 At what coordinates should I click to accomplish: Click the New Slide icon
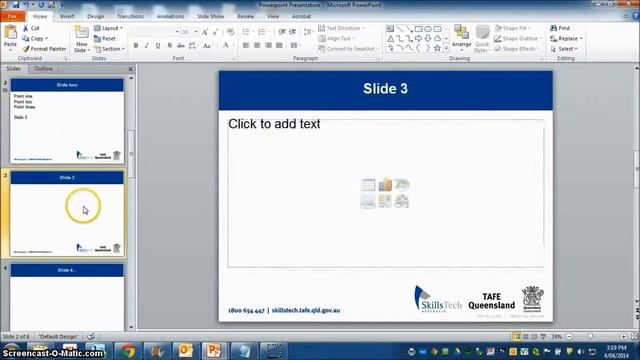coord(82,33)
